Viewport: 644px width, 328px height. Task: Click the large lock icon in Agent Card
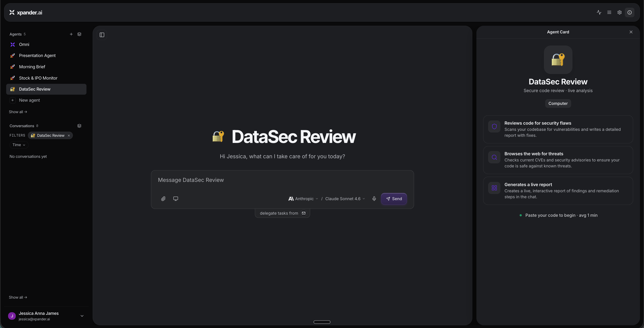(558, 60)
